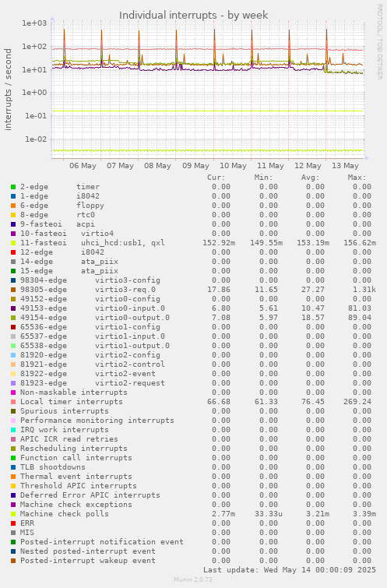Click the 98305-edge virtio3-req.0 legend swatch

[13, 290]
